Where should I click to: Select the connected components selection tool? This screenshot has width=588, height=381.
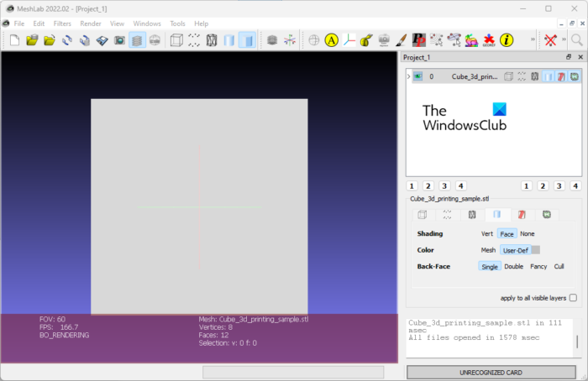(437, 40)
